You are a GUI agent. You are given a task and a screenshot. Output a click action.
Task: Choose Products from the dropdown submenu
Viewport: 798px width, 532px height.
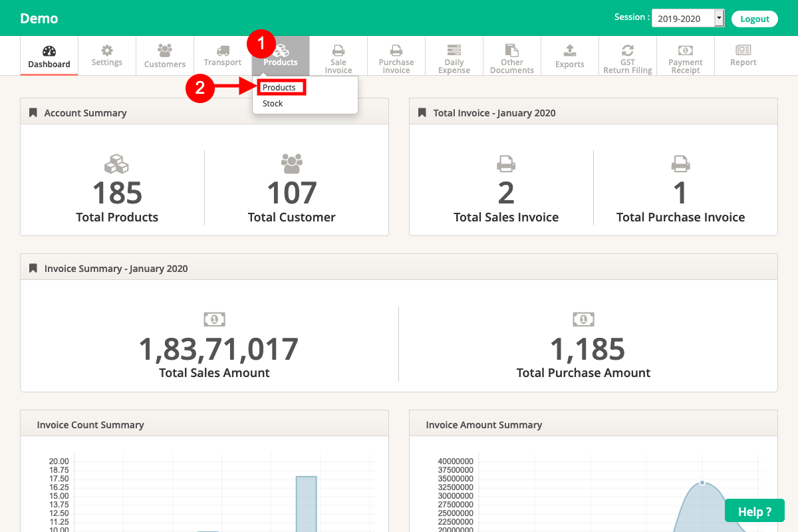[279, 87]
